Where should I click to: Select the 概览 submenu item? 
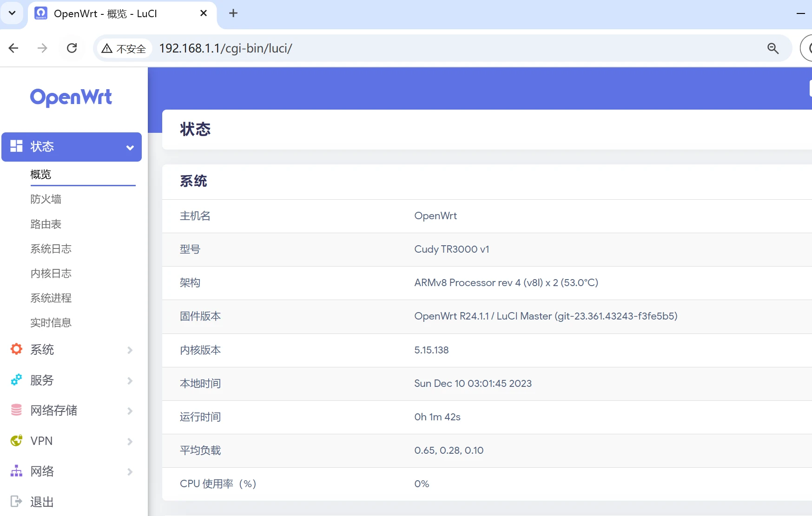41,175
